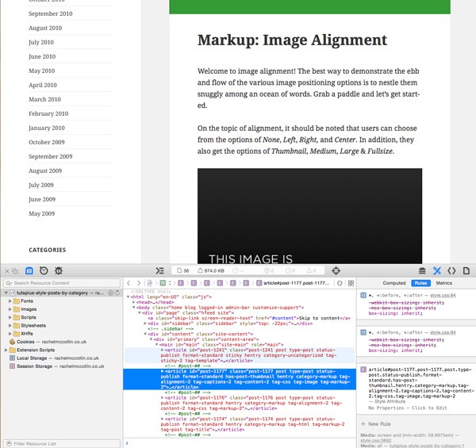Select the body element line in DOM tree

tap(220, 308)
